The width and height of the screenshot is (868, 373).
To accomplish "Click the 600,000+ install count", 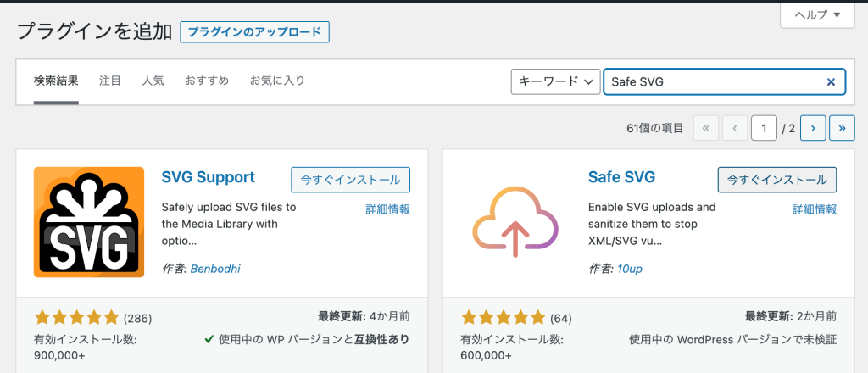I will pos(487,354).
